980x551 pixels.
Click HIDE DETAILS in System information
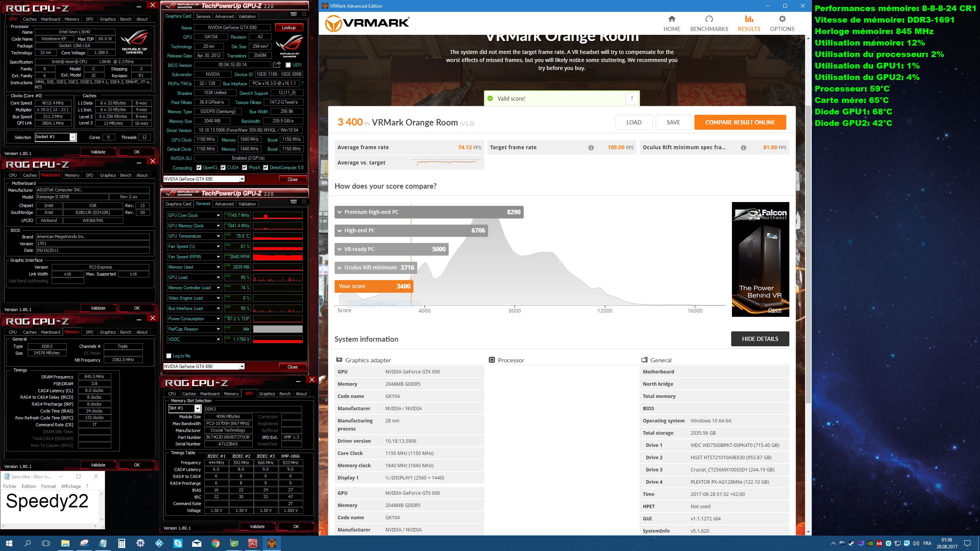point(760,339)
